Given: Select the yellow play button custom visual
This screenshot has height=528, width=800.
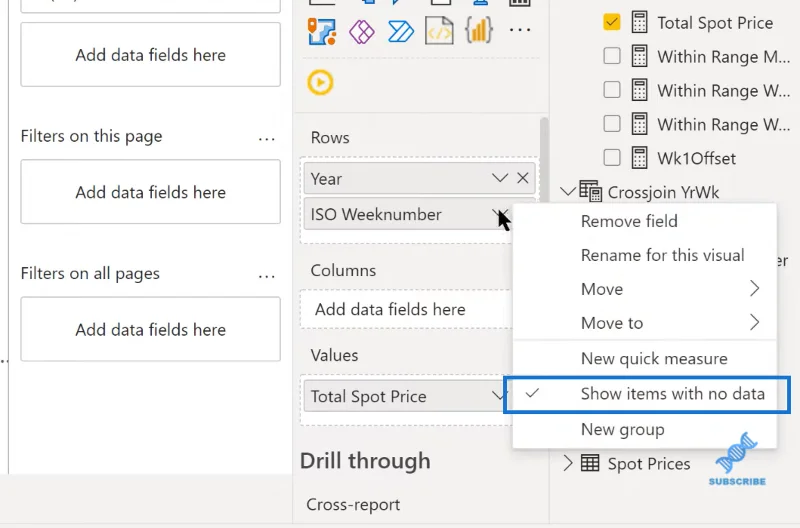Looking at the screenshot, I should click(320, 82).
